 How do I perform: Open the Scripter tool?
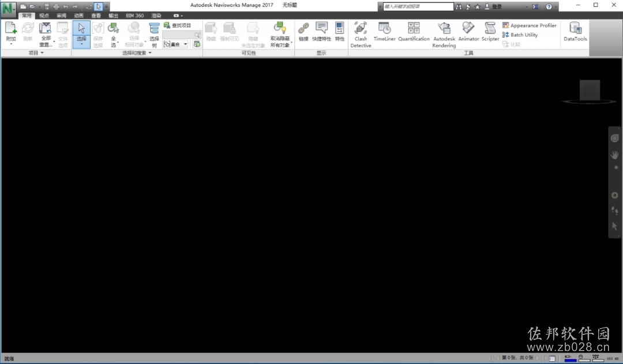pos(490,32)
